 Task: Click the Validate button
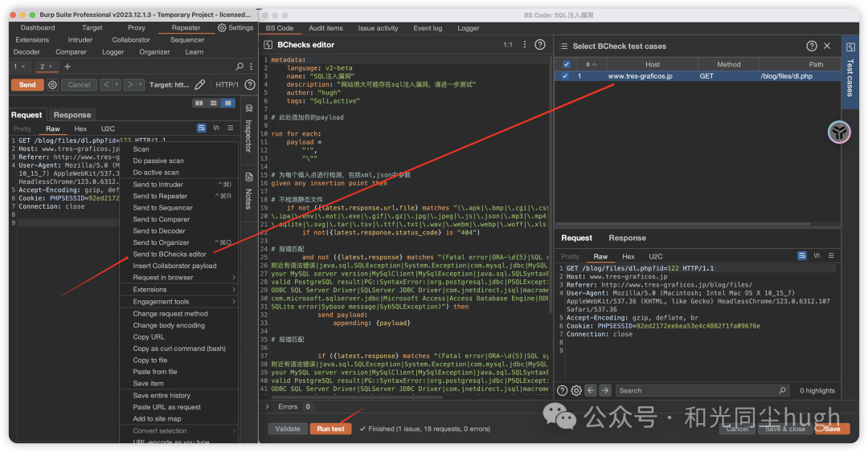click(x=287, y=429)
